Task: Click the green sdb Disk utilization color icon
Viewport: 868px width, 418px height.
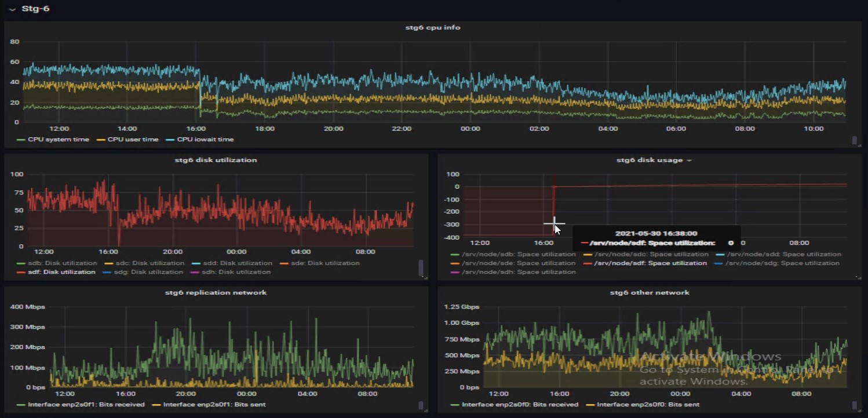Action: click(21, 263)
